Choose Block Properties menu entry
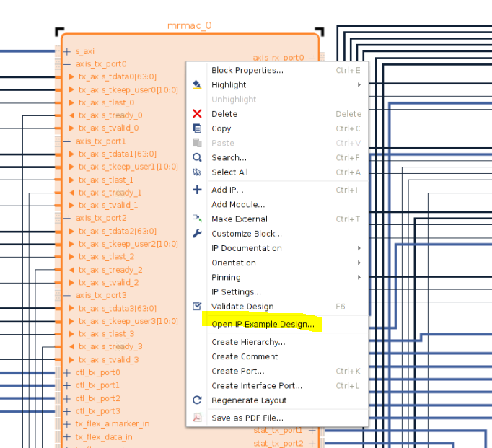Screen dimensions: 492x448 [x=247, y=70]
